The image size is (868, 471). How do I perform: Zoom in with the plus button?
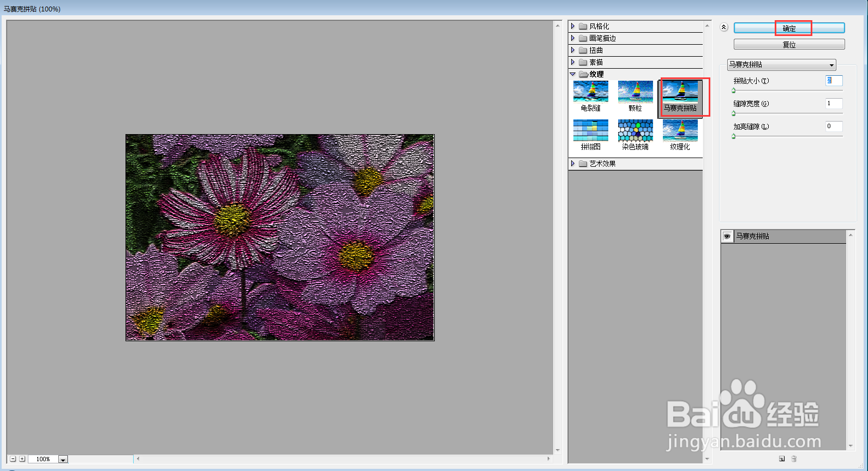22,459
